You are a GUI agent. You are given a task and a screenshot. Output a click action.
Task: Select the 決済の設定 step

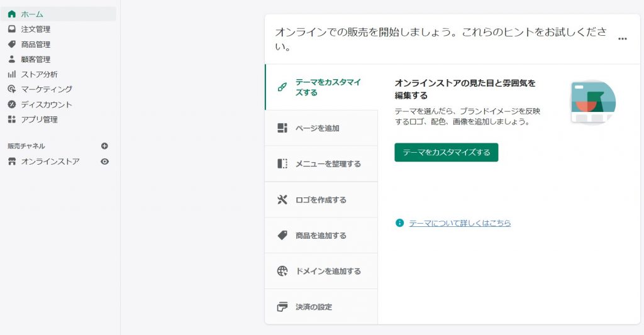(321, 307)
